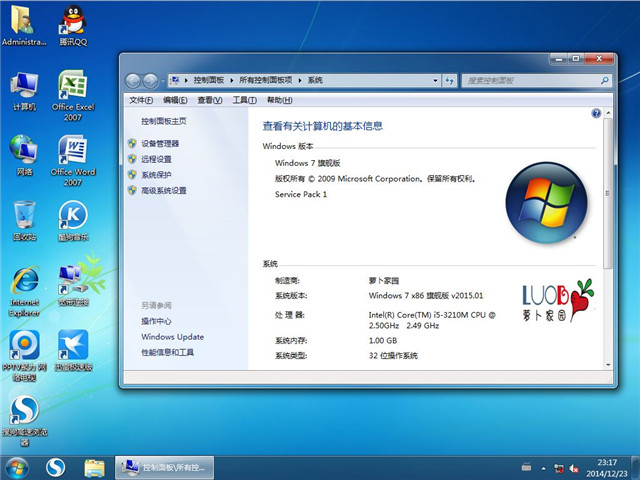640x480 pixels.
Task: Open Internet Explorer desktop icon
Action: click(24, 291)
